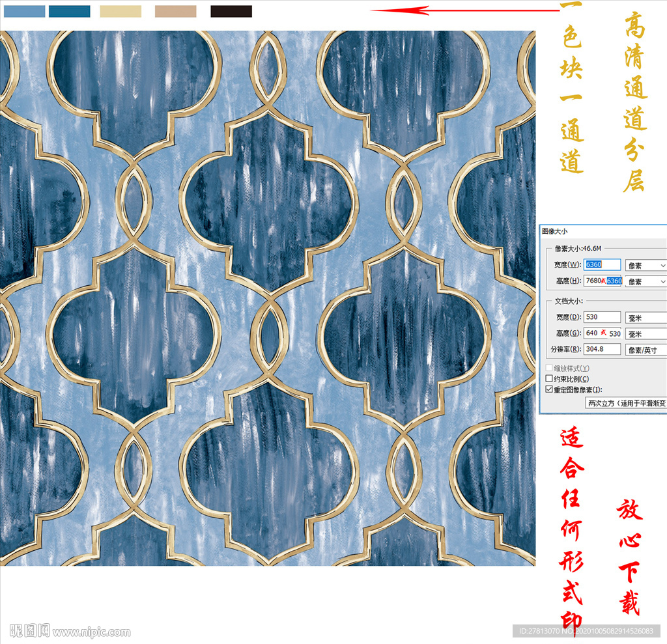Uncheck the 重定图像像素(I) checkbox
Image resolution: width=667 pixels, height=644 pixels.
click(549, 389)
